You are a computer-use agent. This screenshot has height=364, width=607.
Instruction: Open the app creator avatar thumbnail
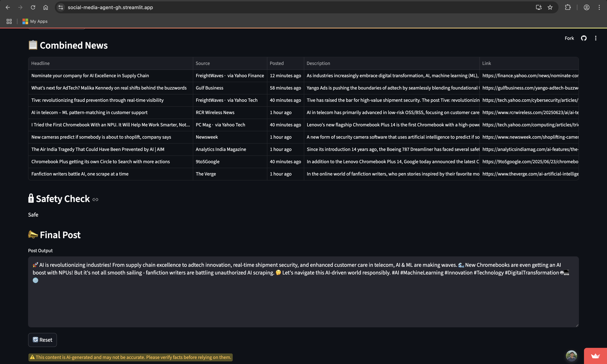pos(571,356)
